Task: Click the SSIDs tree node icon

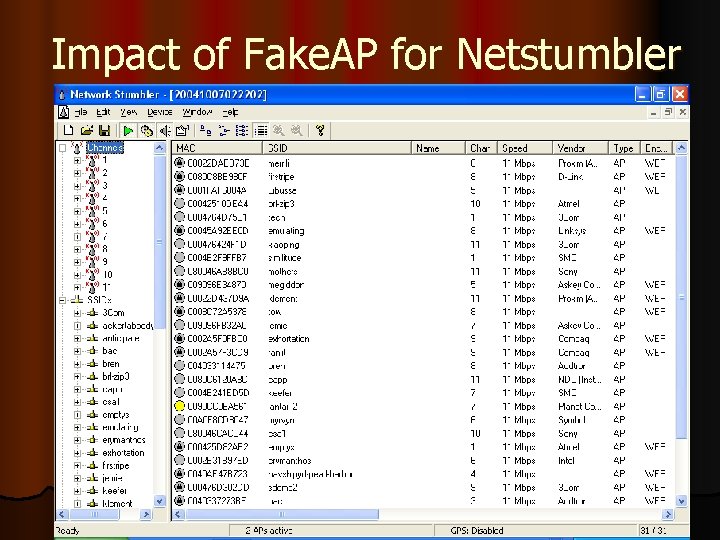Action: click(x=77, y=300)
